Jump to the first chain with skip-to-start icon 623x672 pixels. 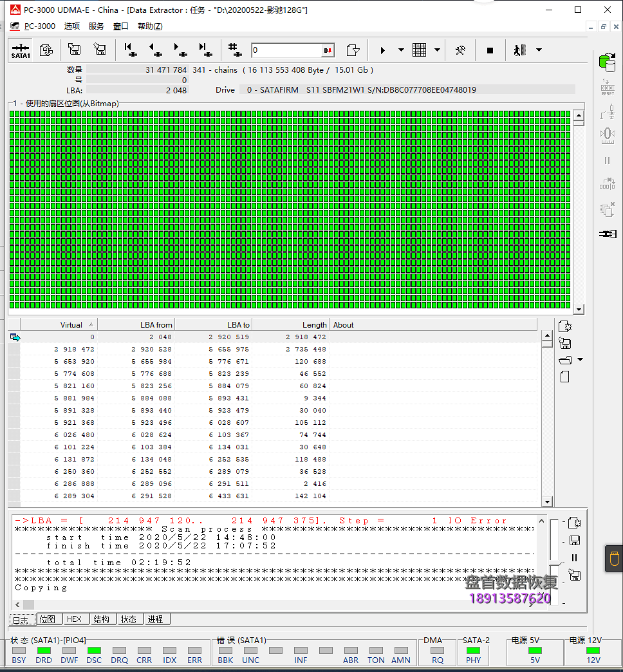(130, 50)
